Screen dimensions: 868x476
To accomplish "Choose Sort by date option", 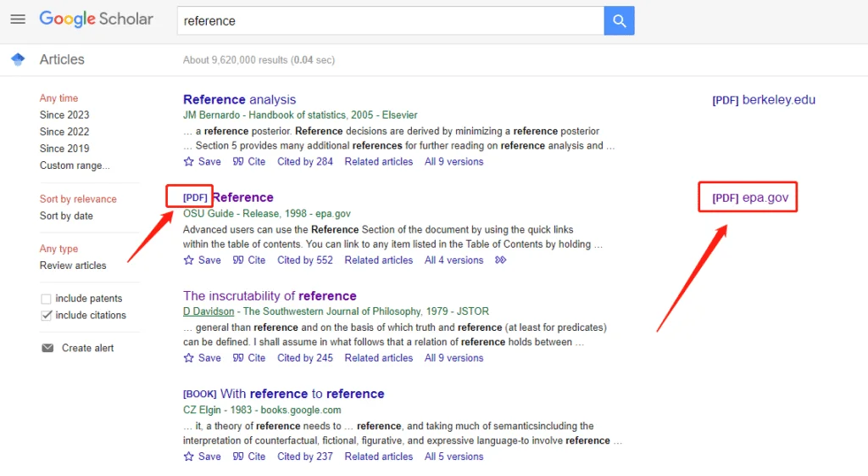I will (x=66, y=216).
